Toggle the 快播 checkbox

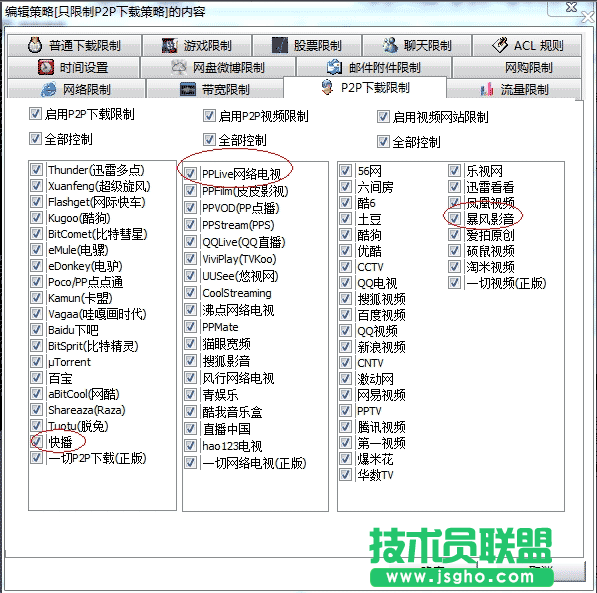(36, 441)
